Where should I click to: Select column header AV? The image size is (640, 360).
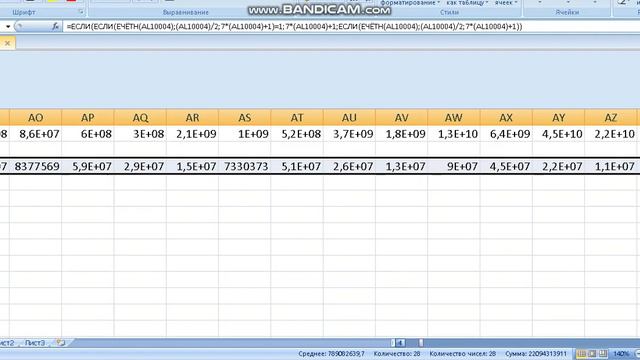[401, 118]
